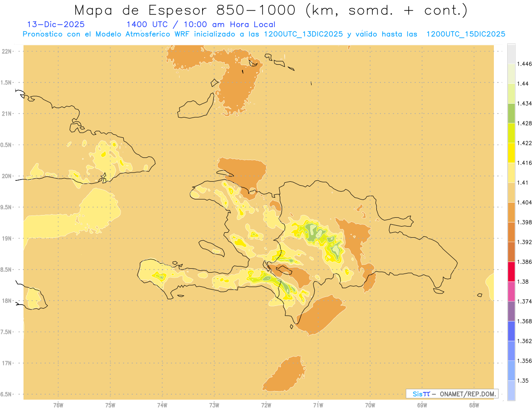Pick the pink swatch between 1.374 and 1.38
Image resolution: width=532 pixels, height=411 pixels.
coord(511,292)
